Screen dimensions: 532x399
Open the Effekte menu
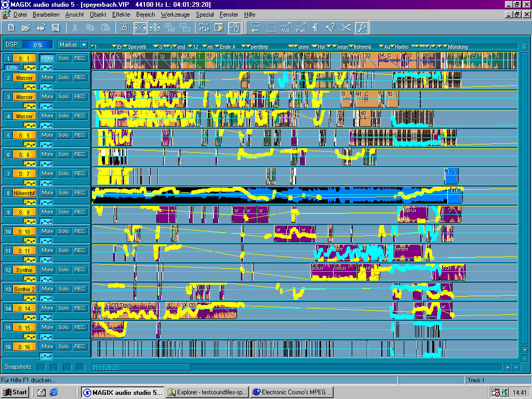coord(121,15)
